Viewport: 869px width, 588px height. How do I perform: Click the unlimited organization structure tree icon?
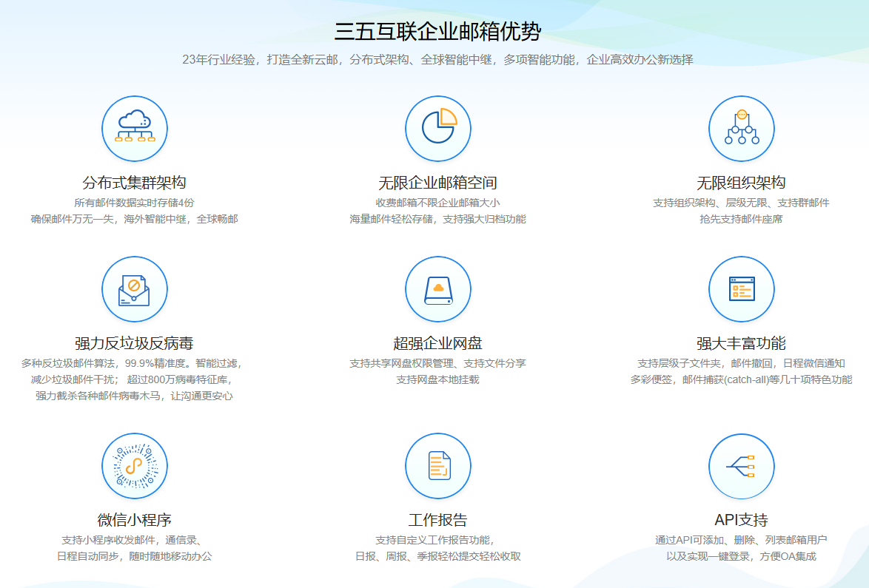(x=741, y=129)
